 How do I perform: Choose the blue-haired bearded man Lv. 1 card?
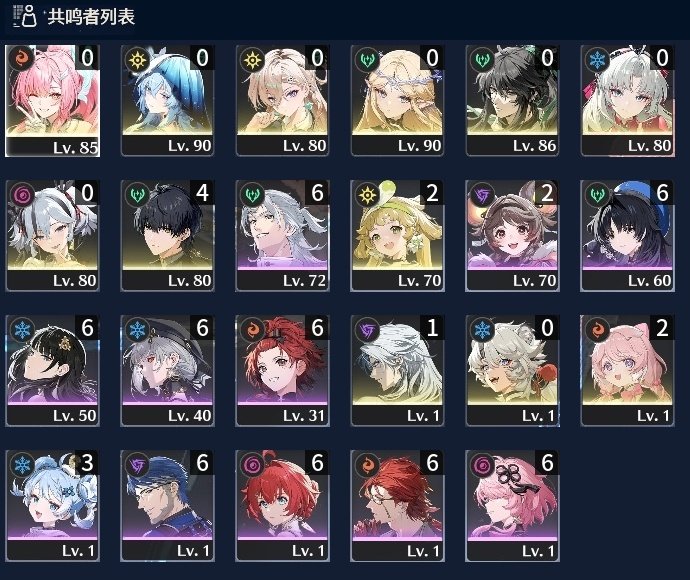click(x=167, y=506)
